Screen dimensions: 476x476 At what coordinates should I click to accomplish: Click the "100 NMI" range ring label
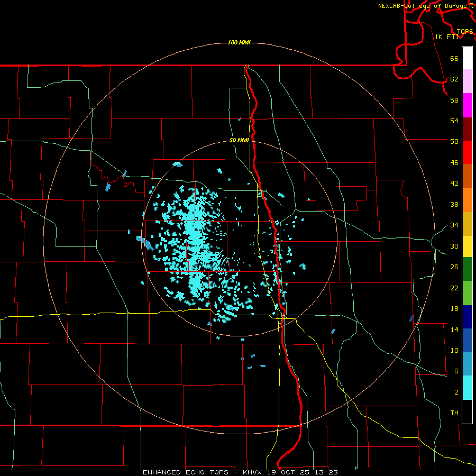239,42
